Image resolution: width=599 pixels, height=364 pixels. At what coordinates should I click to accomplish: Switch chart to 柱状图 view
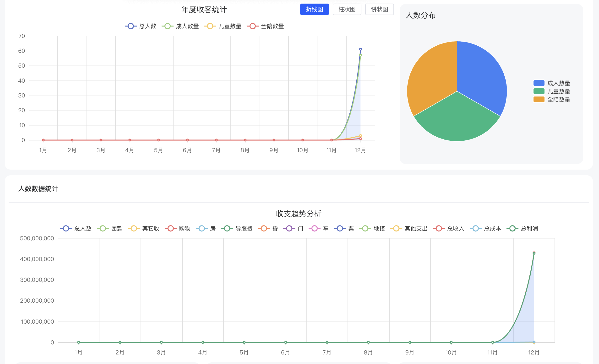pos(347,9)
